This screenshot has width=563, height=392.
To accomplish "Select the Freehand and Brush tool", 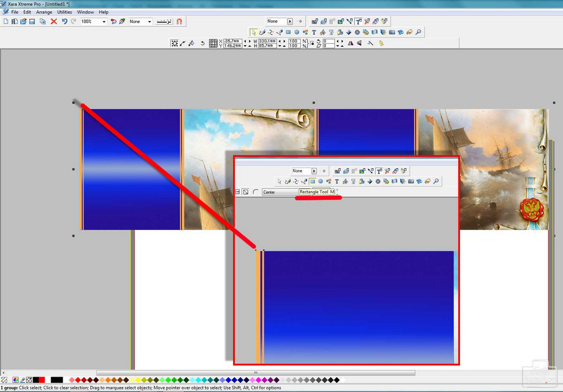I will coord(262,32).
